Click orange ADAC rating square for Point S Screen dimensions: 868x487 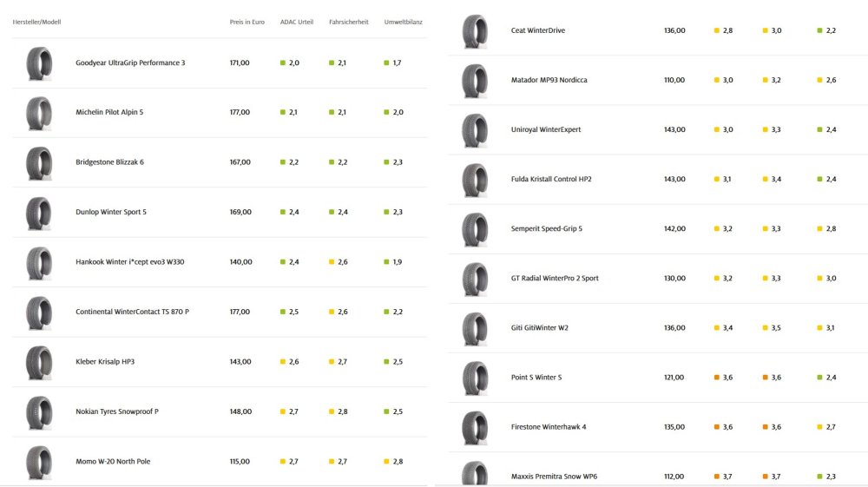pyautogui.click(x=717, y=378)
